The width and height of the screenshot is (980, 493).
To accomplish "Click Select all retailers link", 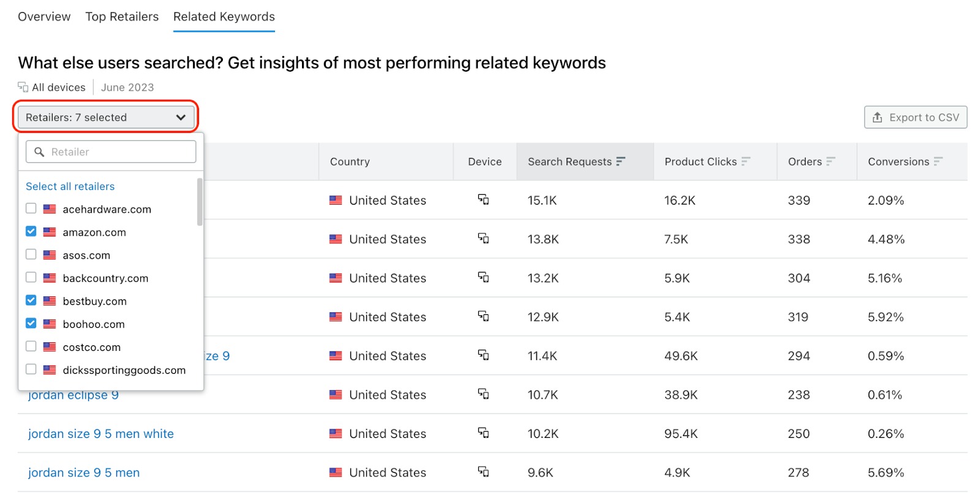I will click(70, 186).
